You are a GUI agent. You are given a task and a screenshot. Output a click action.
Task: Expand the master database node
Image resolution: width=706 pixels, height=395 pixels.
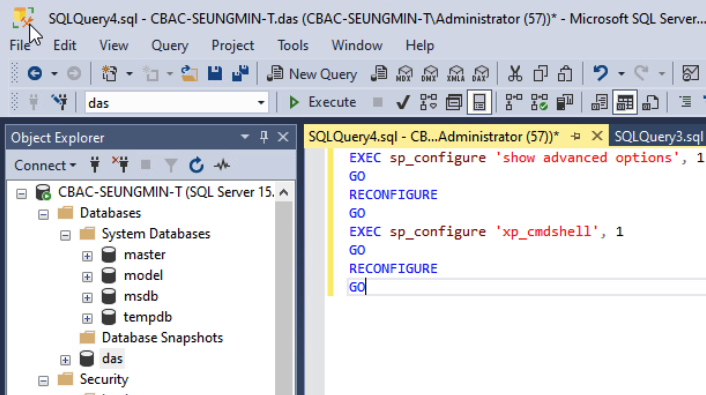tap(87, 256)
